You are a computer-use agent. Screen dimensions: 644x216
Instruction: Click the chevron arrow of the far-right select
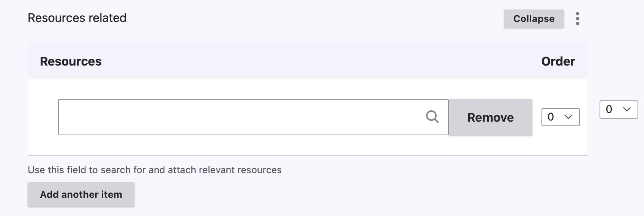[x=627, y=110]
